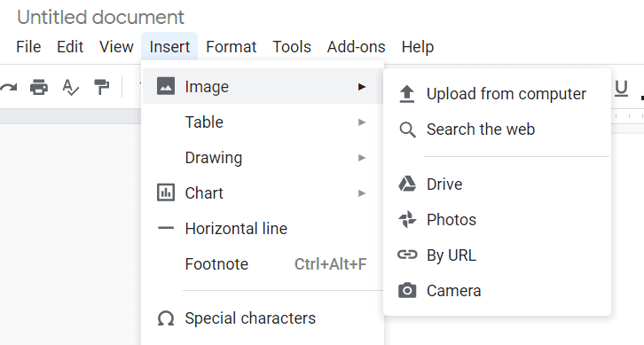The height and width of the screenshot is (345, 644).
Task: Close the Insert menu by clicking Insert
Action: click(169, 47)
